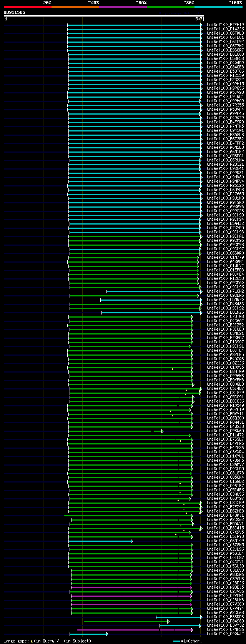Viewport: 246px width, 644px height.
Task: Click the cyan ~100% identity legend segment
Action: pos(218,7)
